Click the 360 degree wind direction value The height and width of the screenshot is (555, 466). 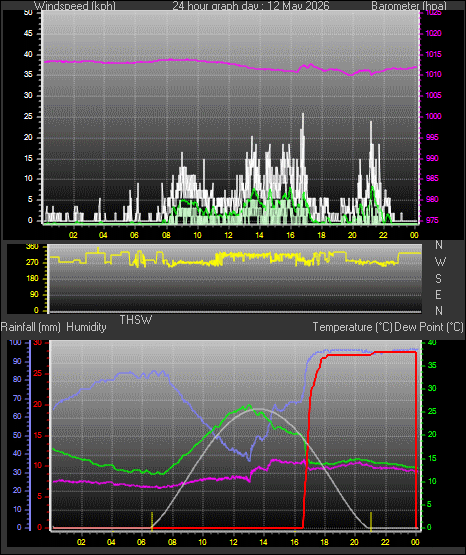coord(32,247)
